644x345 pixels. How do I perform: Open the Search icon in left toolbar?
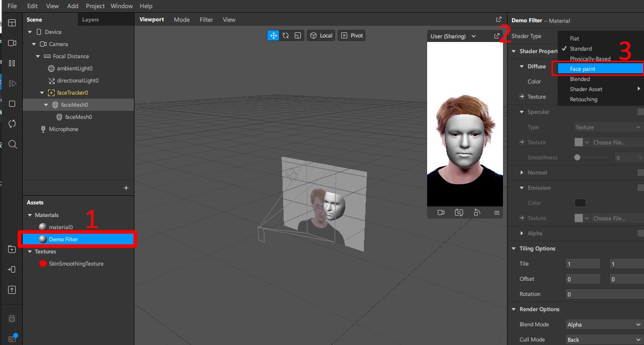coord(13,145)
